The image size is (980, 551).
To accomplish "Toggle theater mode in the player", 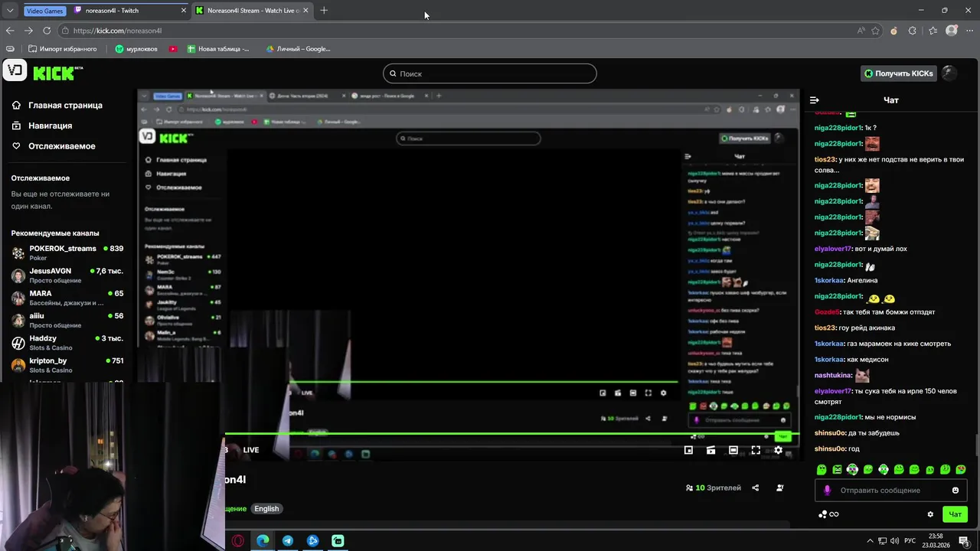I will tap(733, 450).
